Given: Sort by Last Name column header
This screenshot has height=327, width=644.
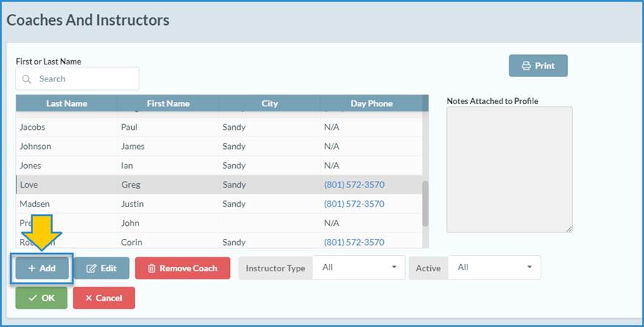Looking at the screenshot, I should tap(66, 103).
